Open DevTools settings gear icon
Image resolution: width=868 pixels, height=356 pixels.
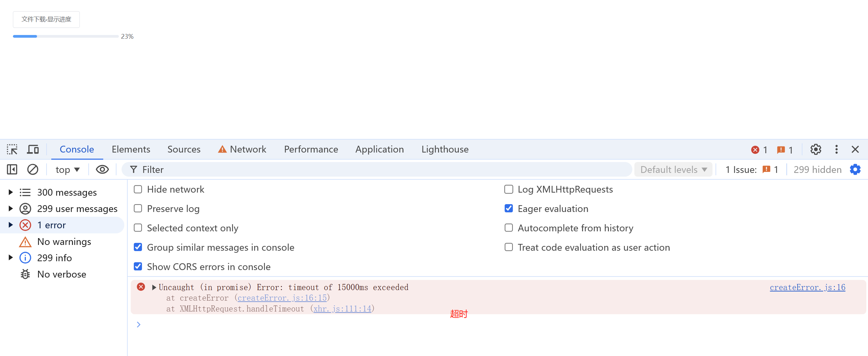[x=815, y=149]
